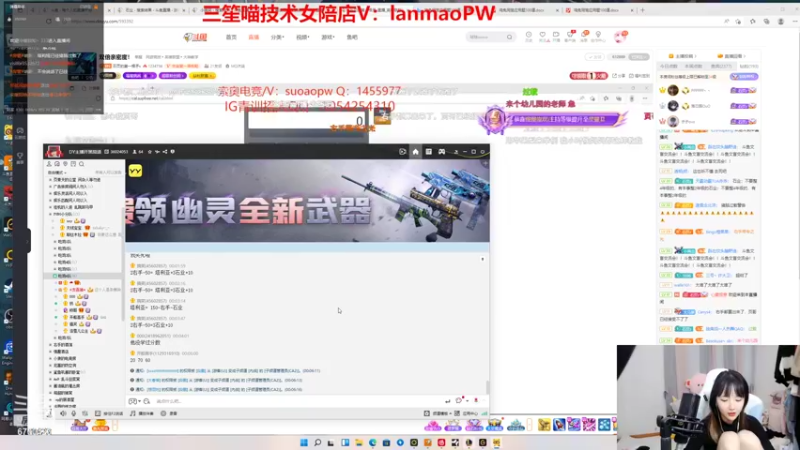800x450 pixels.
Task: Open File Explorer on taskbar
Action: [x=359, y=442]
